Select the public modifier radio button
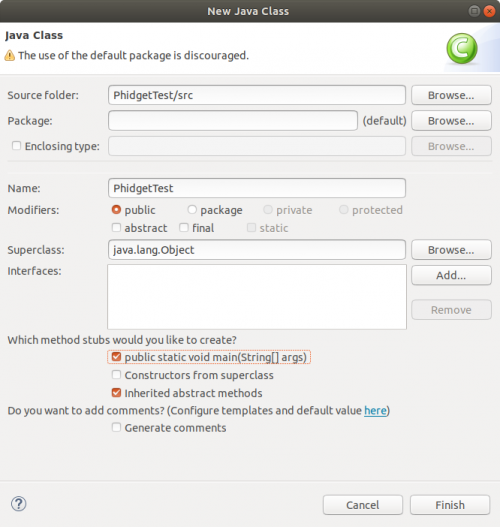 pyautogui.click(x=116, y=210)
